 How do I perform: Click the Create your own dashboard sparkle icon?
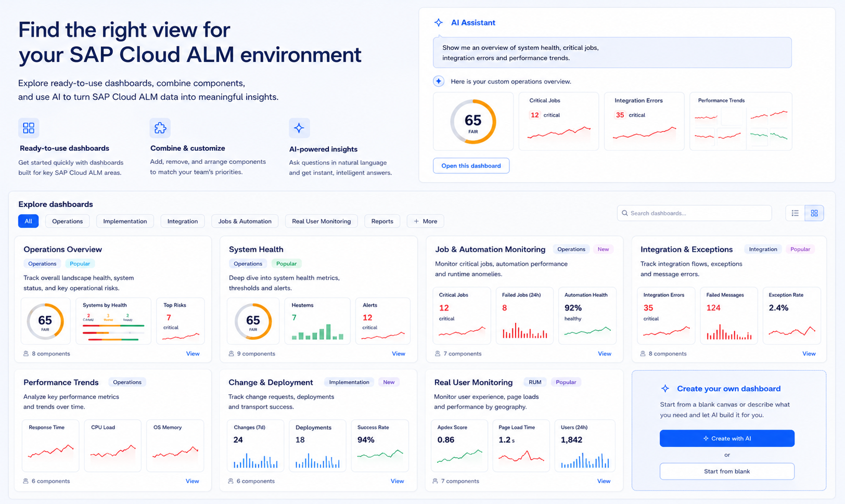(665, 389)
